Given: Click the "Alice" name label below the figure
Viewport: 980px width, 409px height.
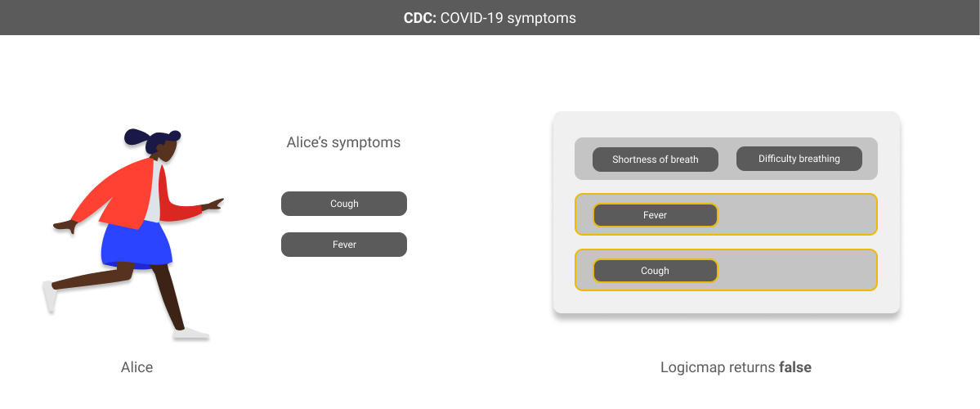Looking at the screenshot, I should tap(136, 367).
